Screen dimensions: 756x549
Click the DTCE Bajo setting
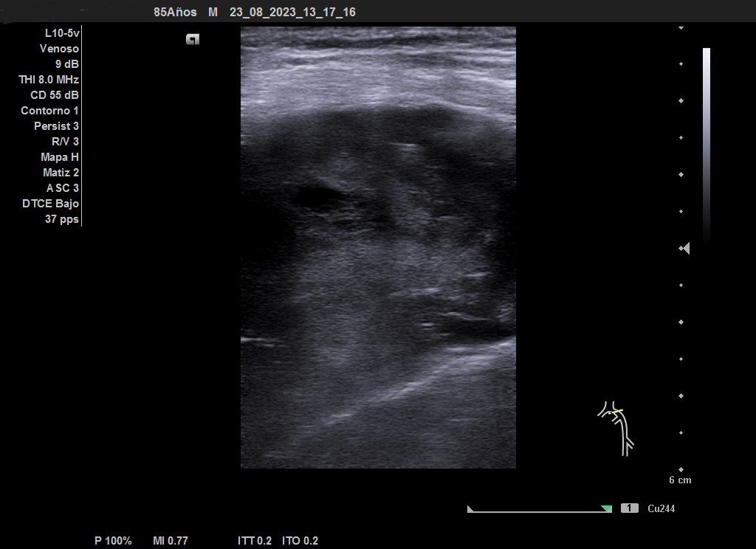tap(50, 204)
